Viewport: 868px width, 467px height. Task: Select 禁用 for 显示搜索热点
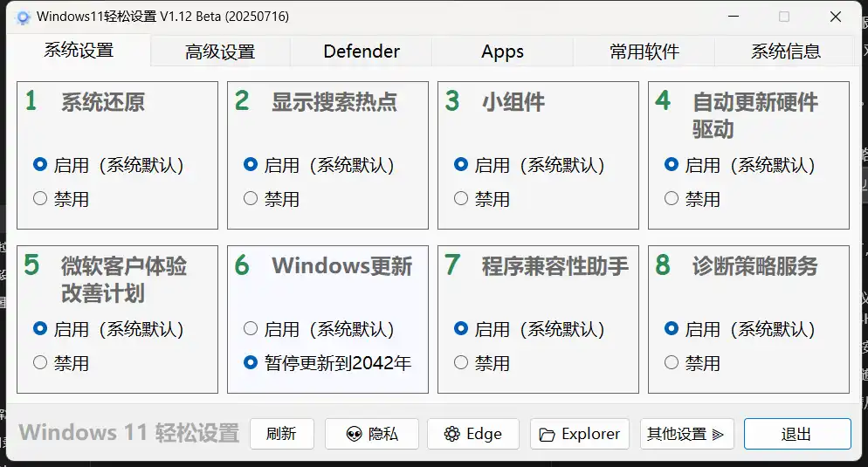click(x=272, y=199)
